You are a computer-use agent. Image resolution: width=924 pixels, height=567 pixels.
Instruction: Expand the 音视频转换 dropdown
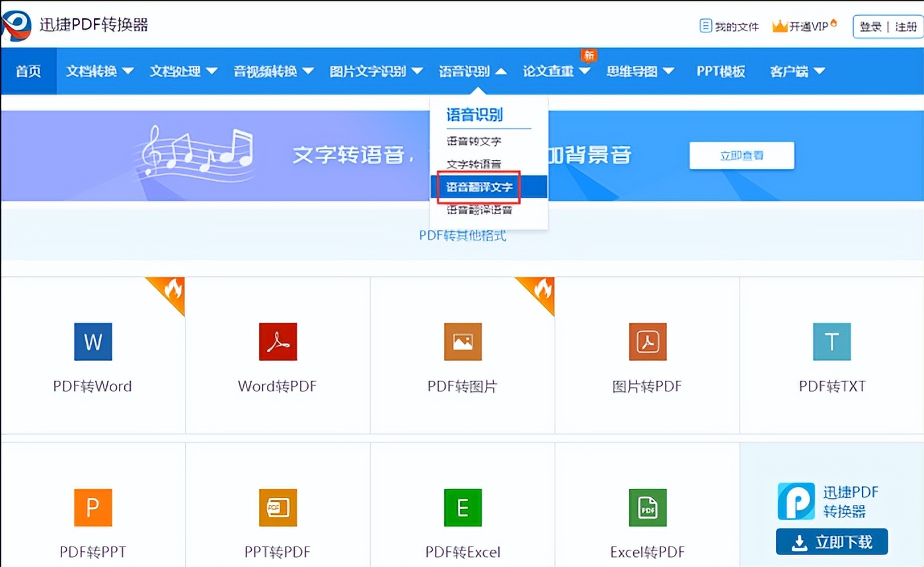point(272,71)
